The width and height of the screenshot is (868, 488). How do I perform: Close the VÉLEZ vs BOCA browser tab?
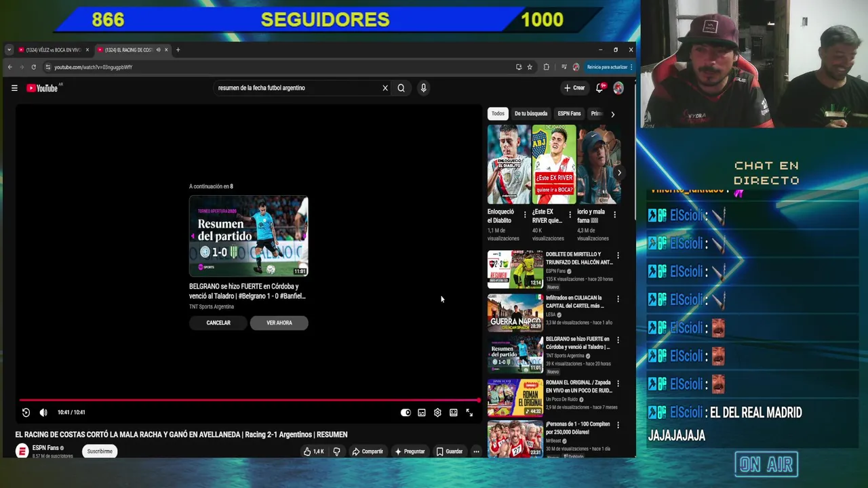tap(87, 50)
